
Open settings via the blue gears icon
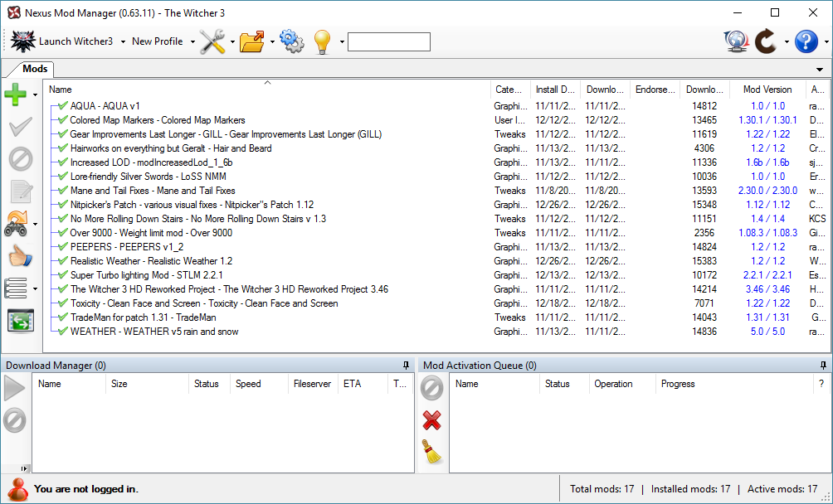(291, 41)
